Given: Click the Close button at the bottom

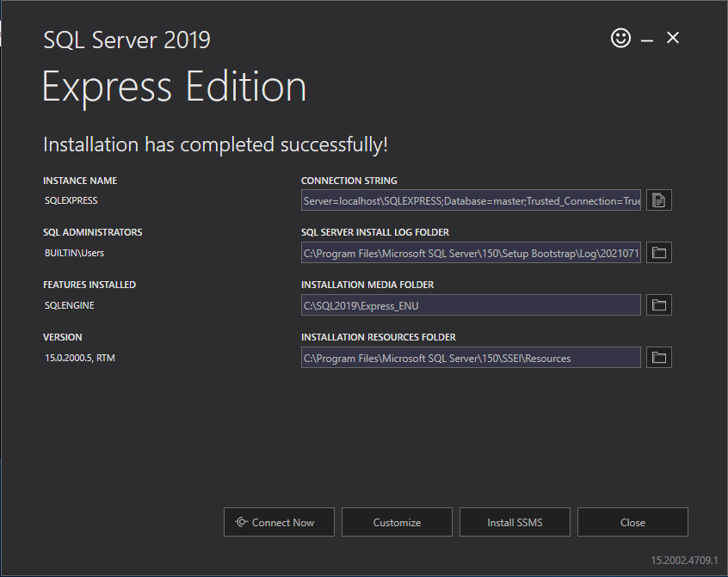Looking at the screenshot, I should tap(632, 522).
